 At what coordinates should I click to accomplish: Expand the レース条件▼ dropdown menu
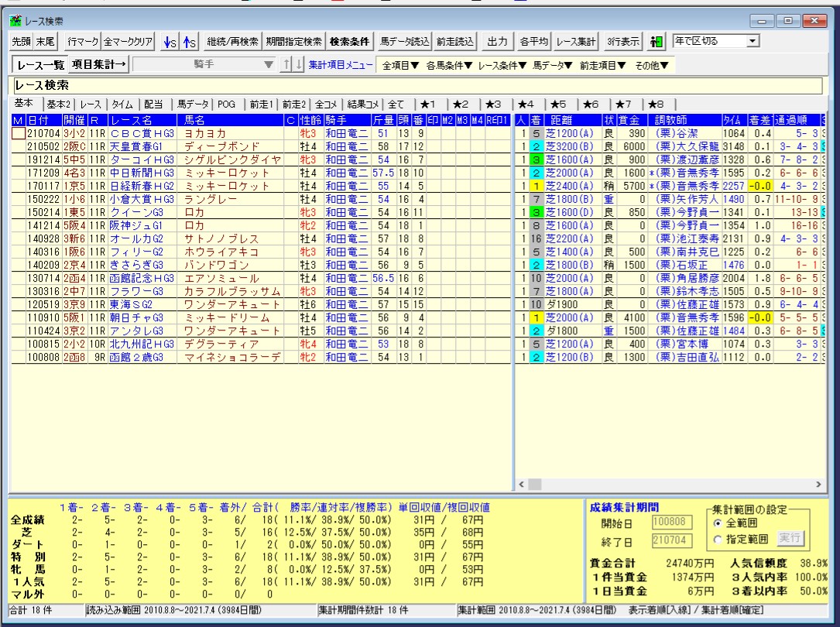(x=502, y=65)
